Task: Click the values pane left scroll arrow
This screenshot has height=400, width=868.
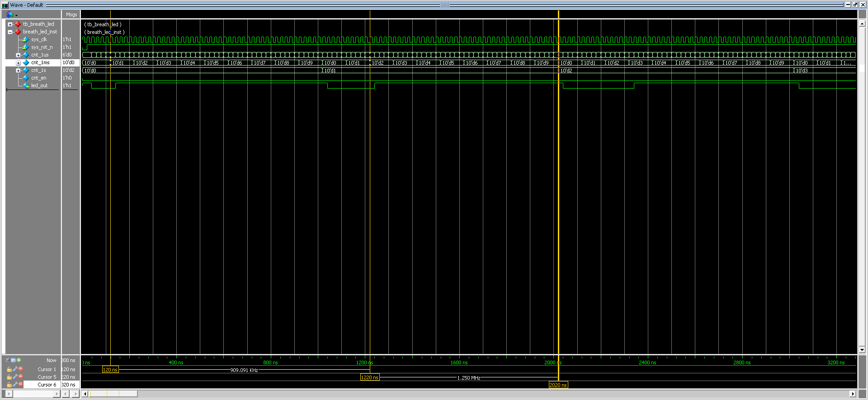Action: [66, 394]
